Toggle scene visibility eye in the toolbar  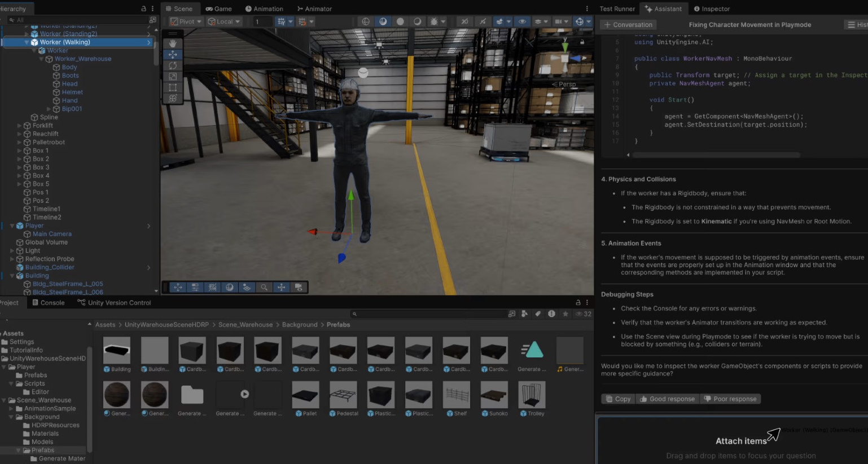pyautogui.click(x=523, y=21)
